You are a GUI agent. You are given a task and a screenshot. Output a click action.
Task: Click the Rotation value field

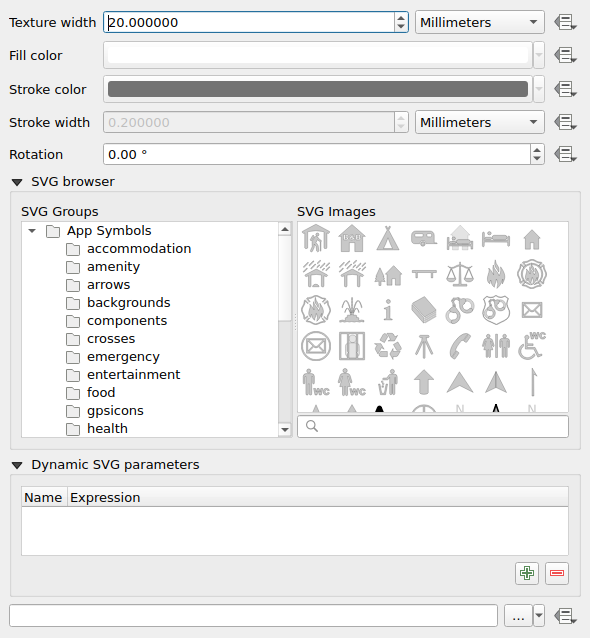click(x=317, y=154)
